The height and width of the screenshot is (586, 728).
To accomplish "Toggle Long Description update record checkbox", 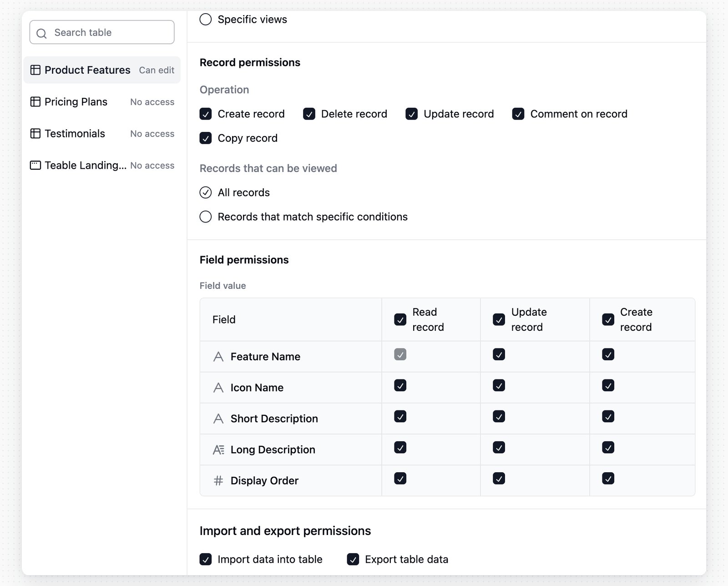I will 499,447.
